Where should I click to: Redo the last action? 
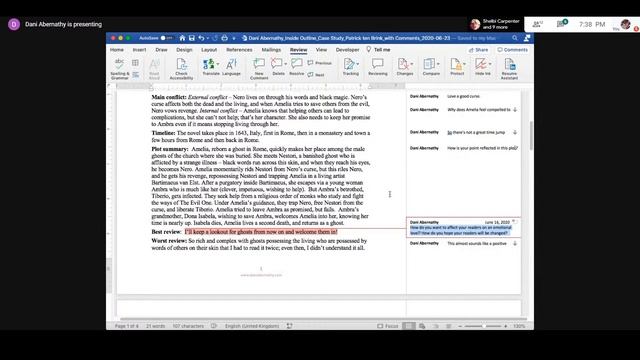215,38
